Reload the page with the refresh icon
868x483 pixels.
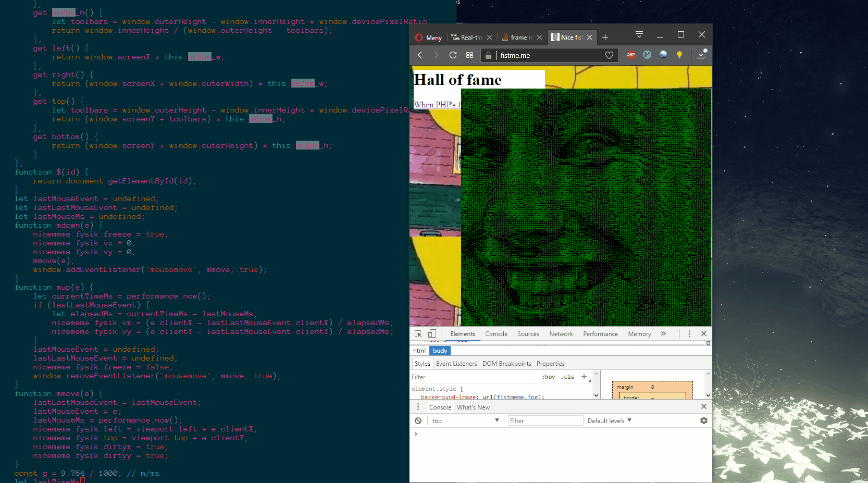click(x=453, y=55)
